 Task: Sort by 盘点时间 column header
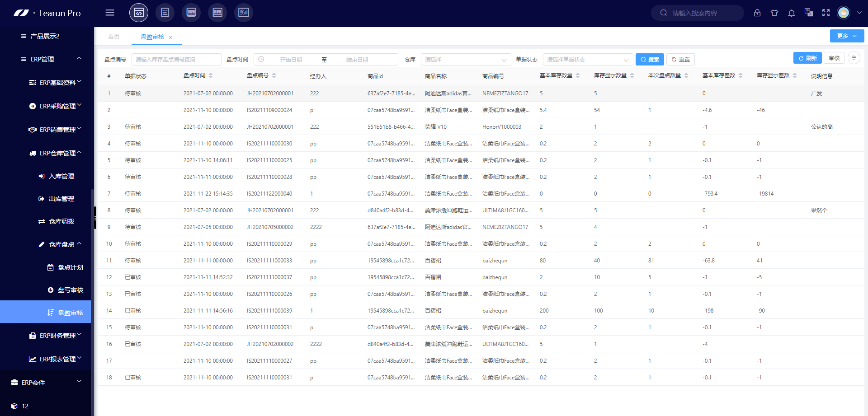point(194,75)
